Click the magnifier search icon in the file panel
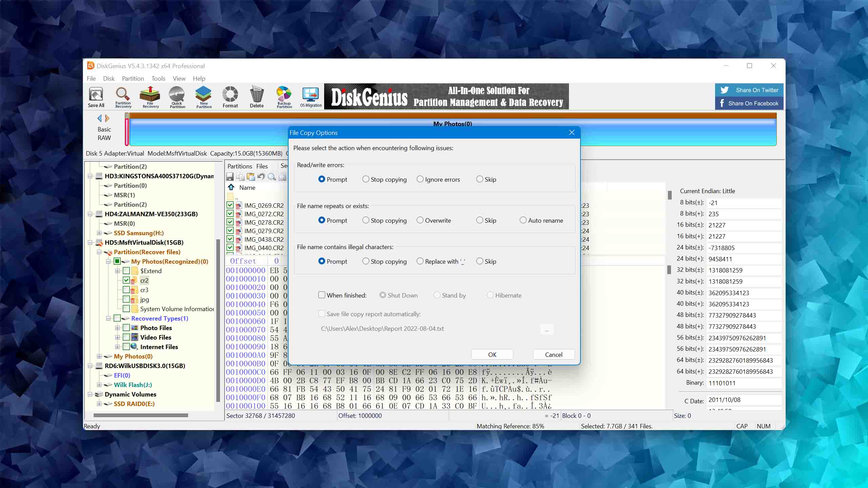This screenshot has height=488, width=868. (272, 177)
